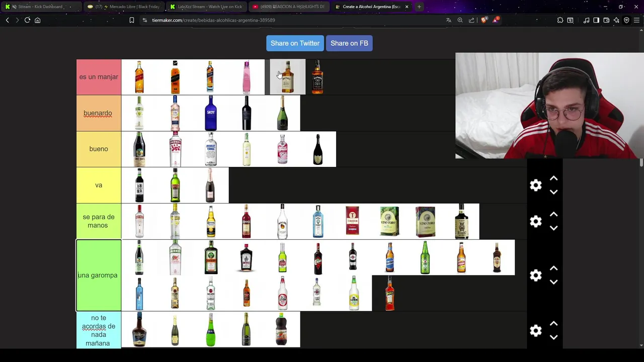Click the green 'una garompa' tier label

coord(99,275)
